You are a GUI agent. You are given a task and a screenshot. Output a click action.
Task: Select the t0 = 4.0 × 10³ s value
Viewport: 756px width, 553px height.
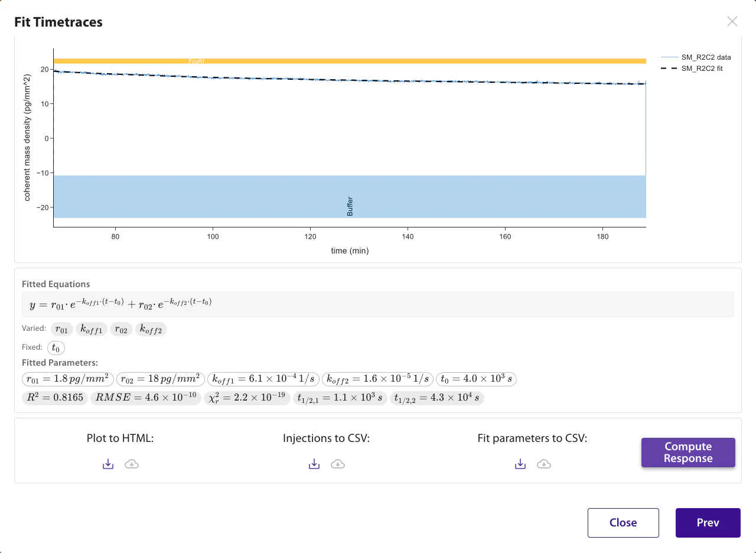click(477, 379)
